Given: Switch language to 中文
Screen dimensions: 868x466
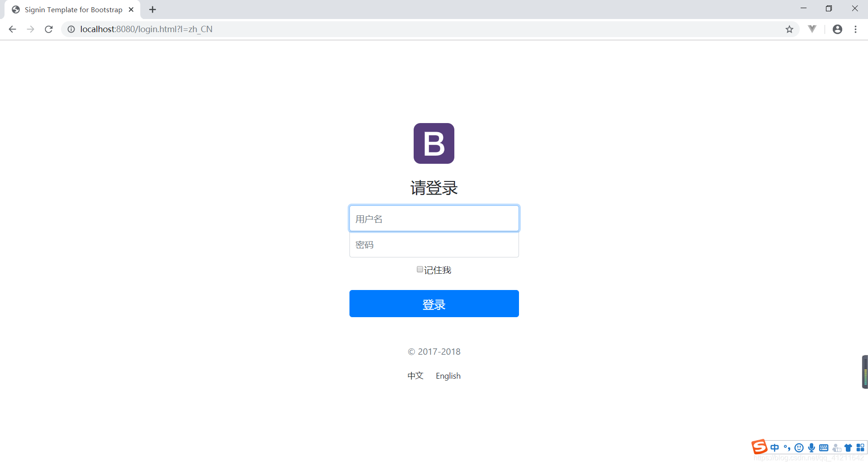Looking at the screenshot, I should coord(415,376).
